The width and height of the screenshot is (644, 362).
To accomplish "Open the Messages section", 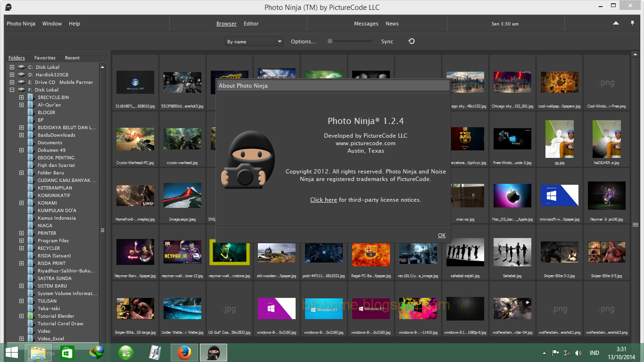I will point(366,24).
